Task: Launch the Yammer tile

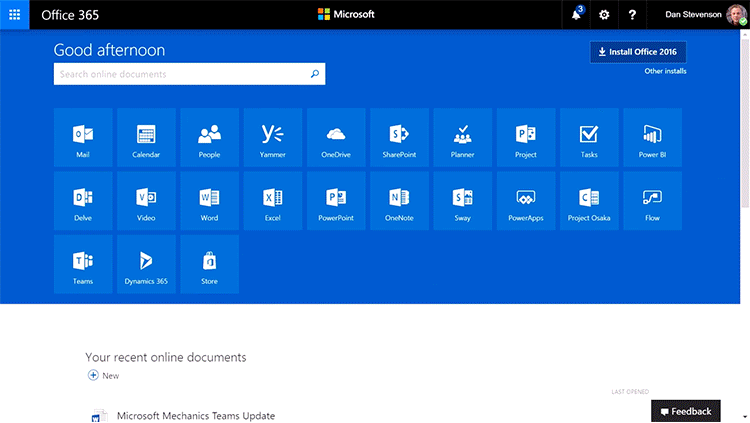Action: [x=273, y=137]
